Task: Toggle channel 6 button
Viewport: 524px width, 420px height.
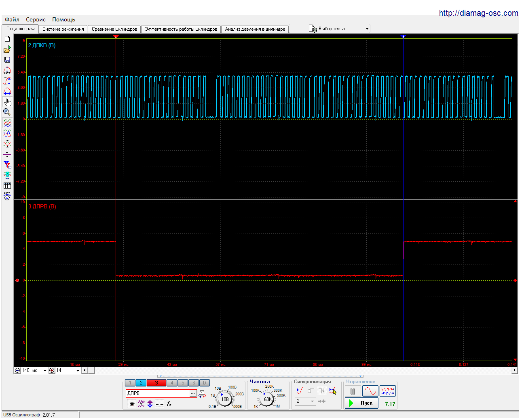Action: pyautogui.click(x=194, y=383)
